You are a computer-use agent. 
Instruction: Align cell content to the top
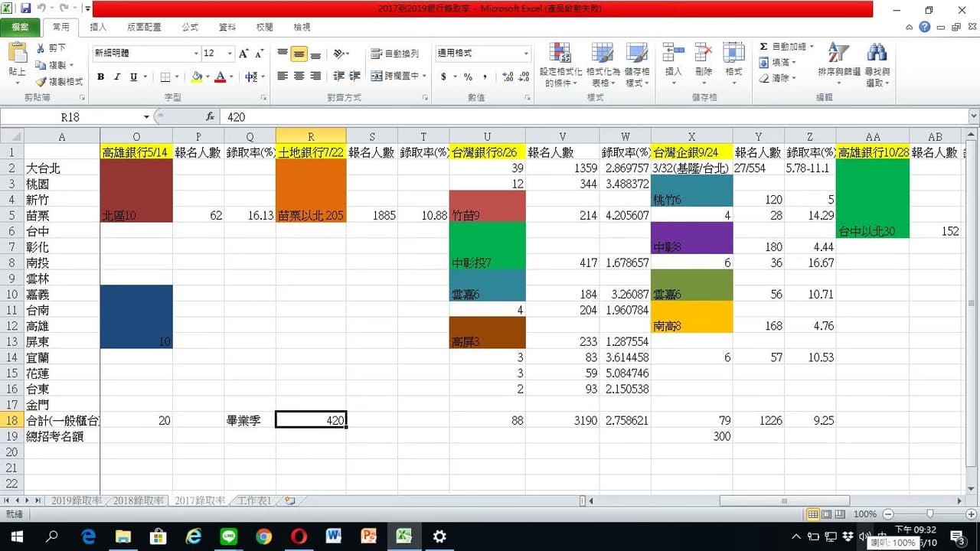click(x=283, y=54)
